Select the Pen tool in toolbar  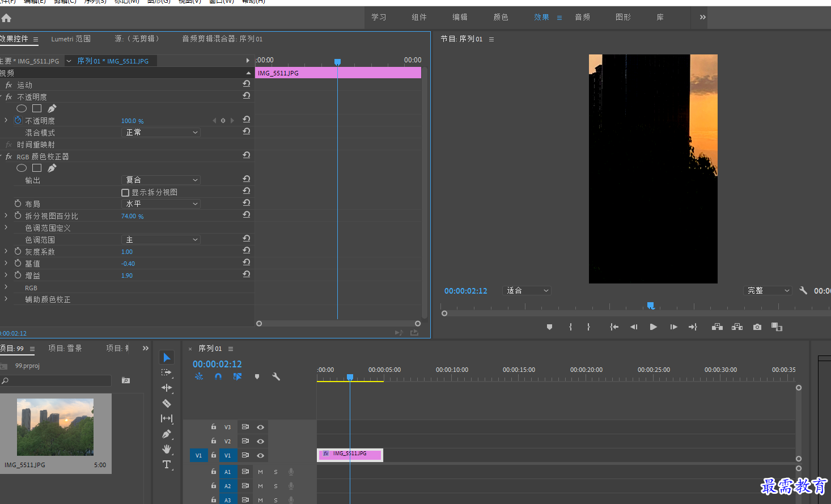tap(167, 434)
